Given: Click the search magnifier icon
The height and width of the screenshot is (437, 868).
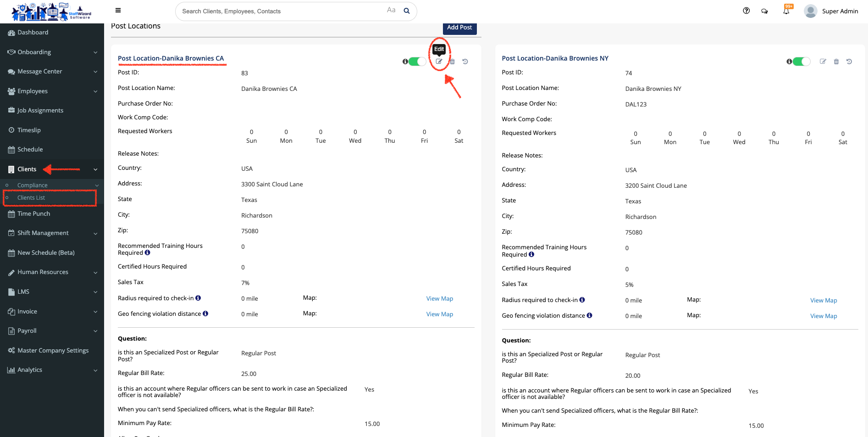Looking at the screenshot, I should pyautogui.click(x=406, y=11).
